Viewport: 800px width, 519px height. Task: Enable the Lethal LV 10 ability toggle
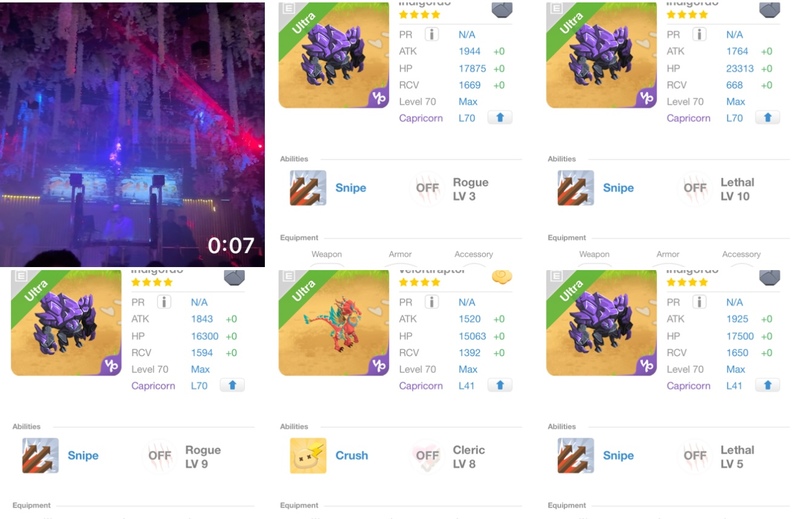point(695,188)
